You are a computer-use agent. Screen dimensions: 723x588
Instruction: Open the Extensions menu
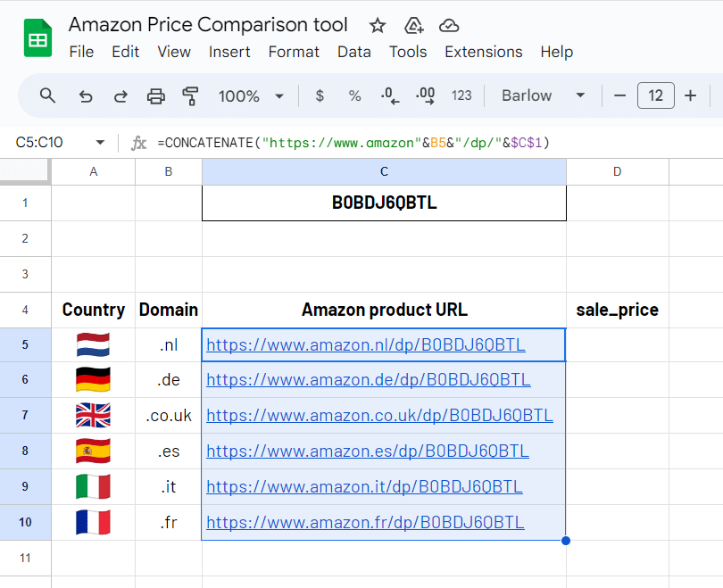[483, 52]
